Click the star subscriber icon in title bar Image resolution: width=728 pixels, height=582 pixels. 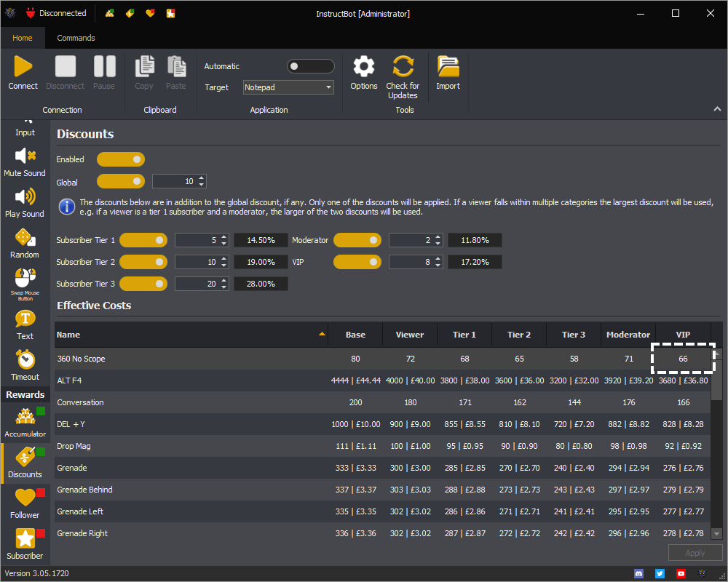171,13
